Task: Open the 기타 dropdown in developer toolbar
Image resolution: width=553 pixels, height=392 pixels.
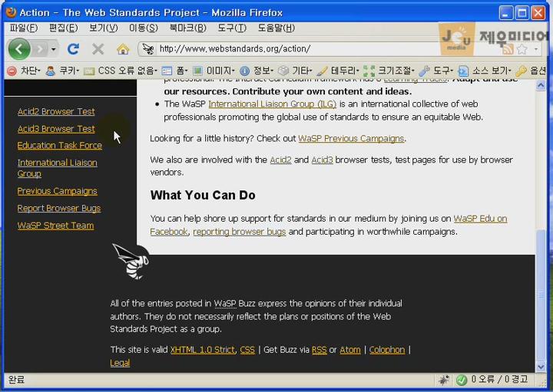Action: 302,71
